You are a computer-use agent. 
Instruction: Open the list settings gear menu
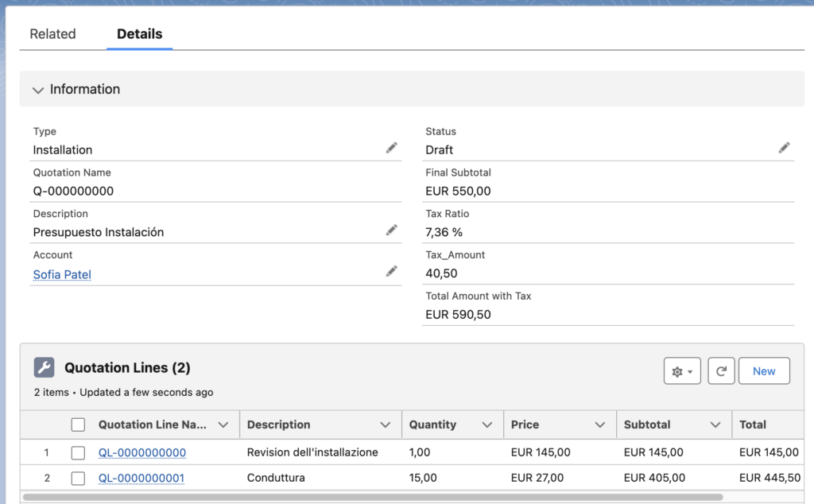tap(682, 371)
